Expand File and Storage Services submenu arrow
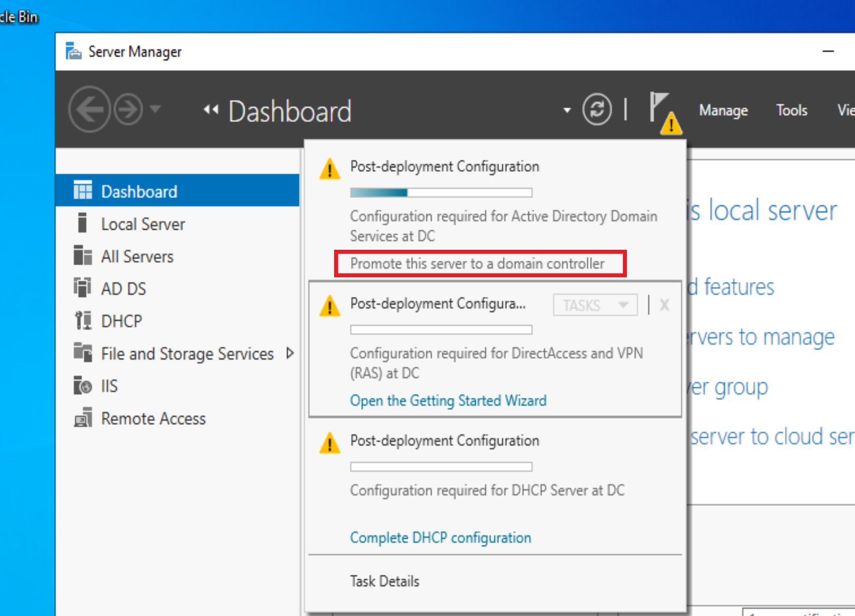Image resolution: width=855 pixels, height=616 pixels. click(290, 353)
